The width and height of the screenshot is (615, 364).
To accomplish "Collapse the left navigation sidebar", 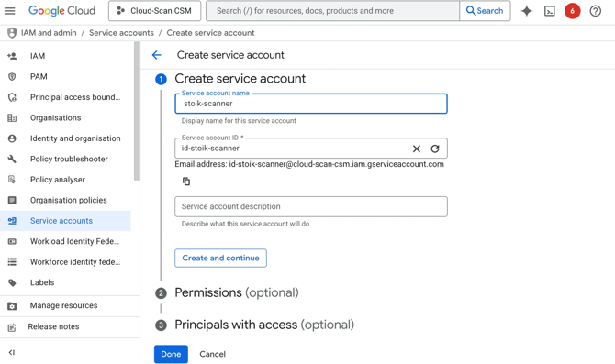I will click(x=12, y=352).
